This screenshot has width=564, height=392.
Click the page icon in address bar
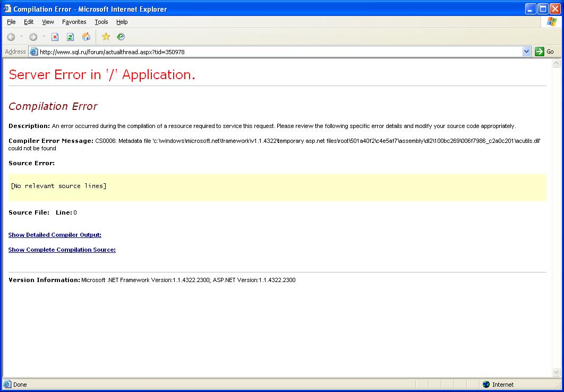(x=34, y=52)
